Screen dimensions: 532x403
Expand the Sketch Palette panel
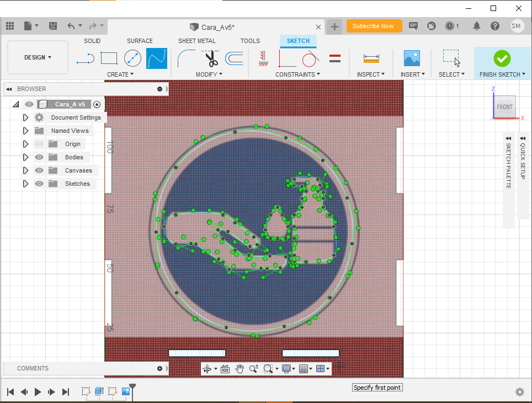(508, 138)
